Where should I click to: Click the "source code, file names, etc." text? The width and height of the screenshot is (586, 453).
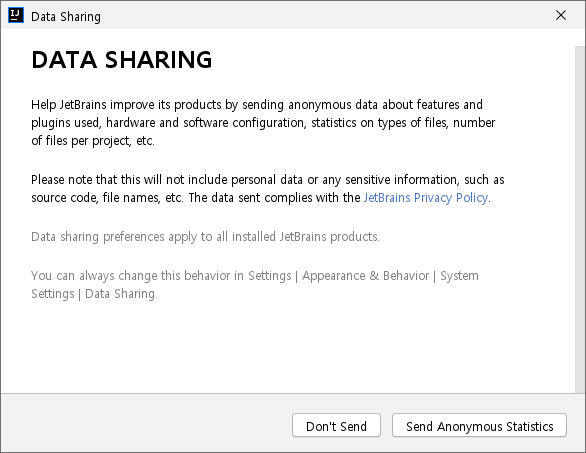pos(107,198)
